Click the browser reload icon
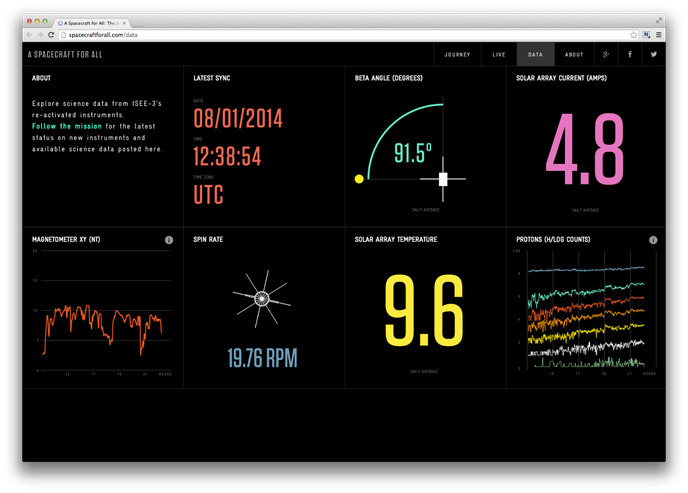 point(51,35)
